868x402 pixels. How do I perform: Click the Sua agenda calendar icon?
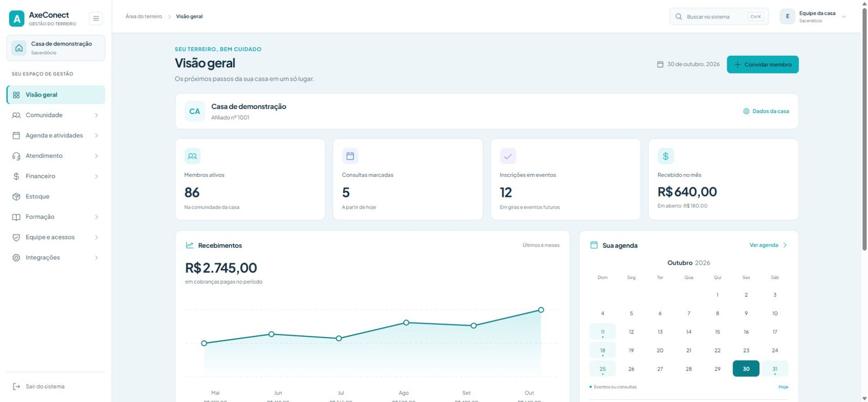[x=594, y=245]
